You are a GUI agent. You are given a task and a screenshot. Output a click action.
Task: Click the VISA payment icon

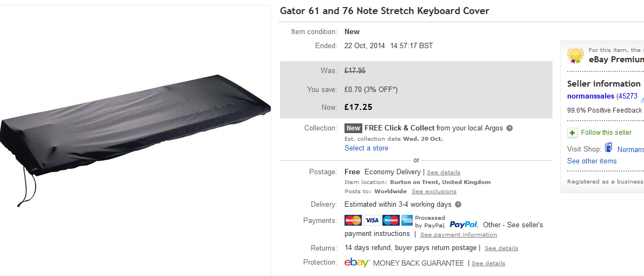[x=372, y=220]
